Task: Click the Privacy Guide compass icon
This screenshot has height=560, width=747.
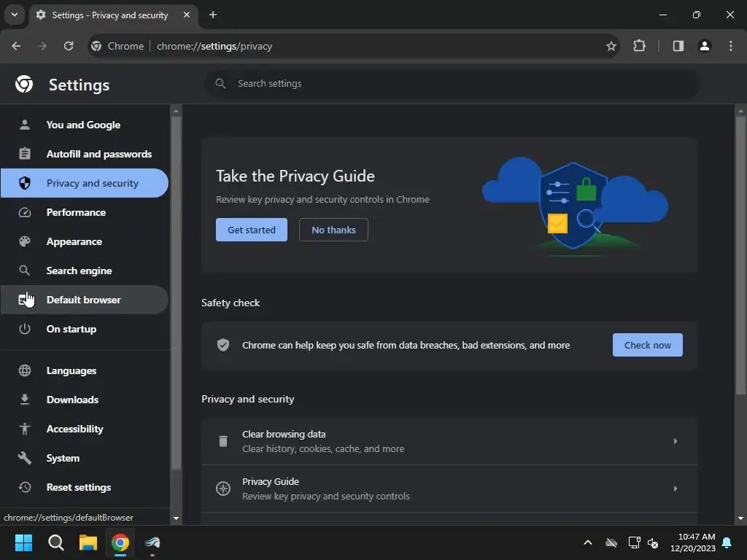Action: [223, 489]
